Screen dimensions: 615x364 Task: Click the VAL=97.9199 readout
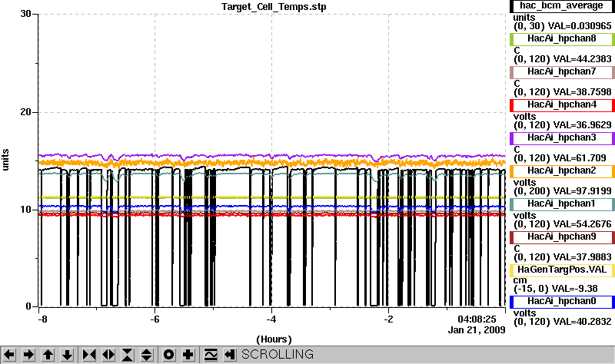pos(582,190)
